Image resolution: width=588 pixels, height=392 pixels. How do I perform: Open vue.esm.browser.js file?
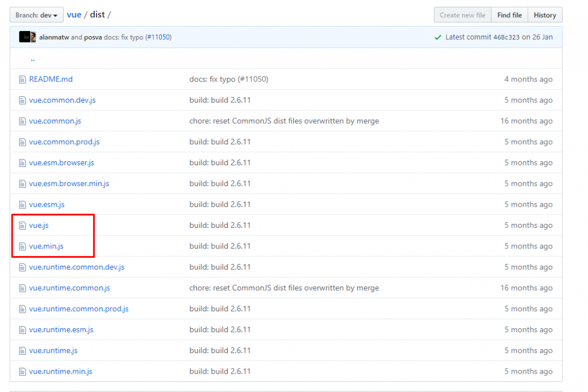[61, 162]
